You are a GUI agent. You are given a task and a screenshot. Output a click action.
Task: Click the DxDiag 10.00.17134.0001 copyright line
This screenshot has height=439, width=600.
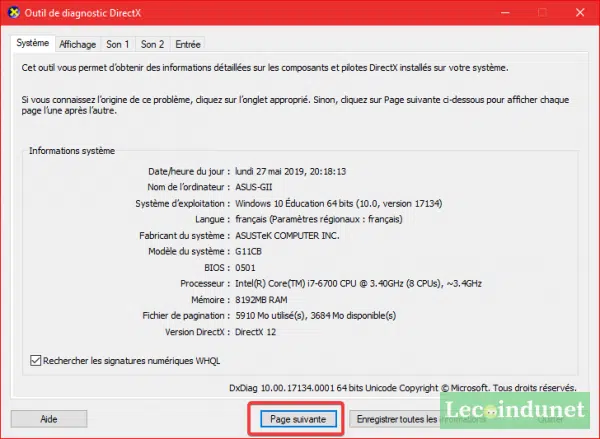point(403,388)
